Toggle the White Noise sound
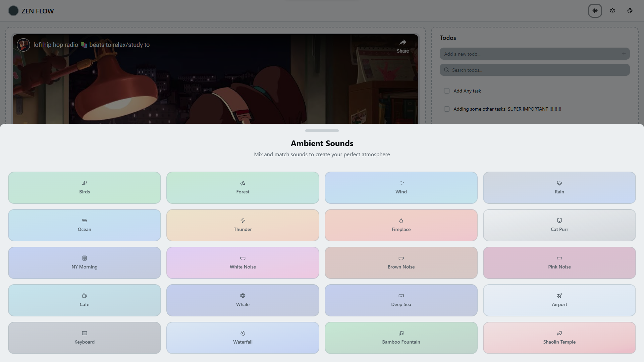The width and height of the screenshot is (644, 362). (243, 263)
